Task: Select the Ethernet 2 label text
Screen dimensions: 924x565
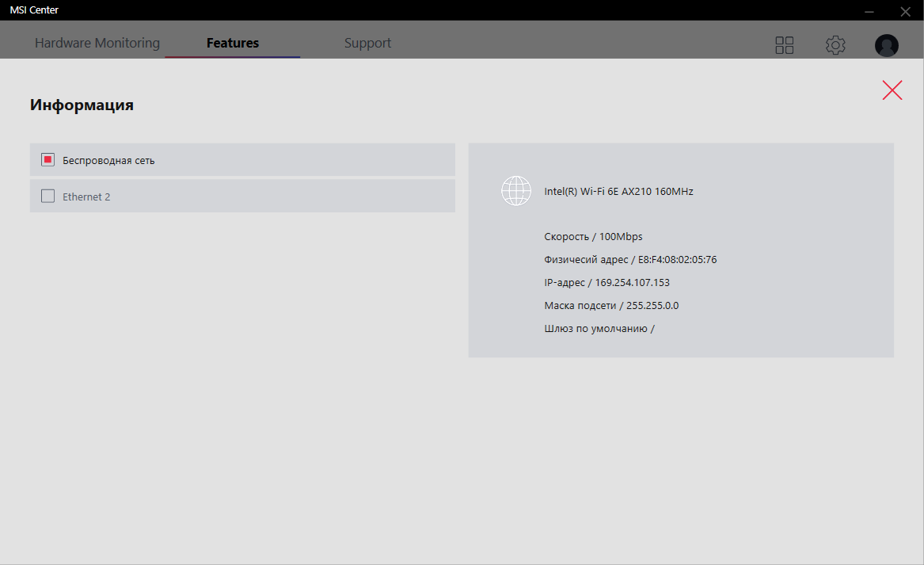Action: coord(86,197)
